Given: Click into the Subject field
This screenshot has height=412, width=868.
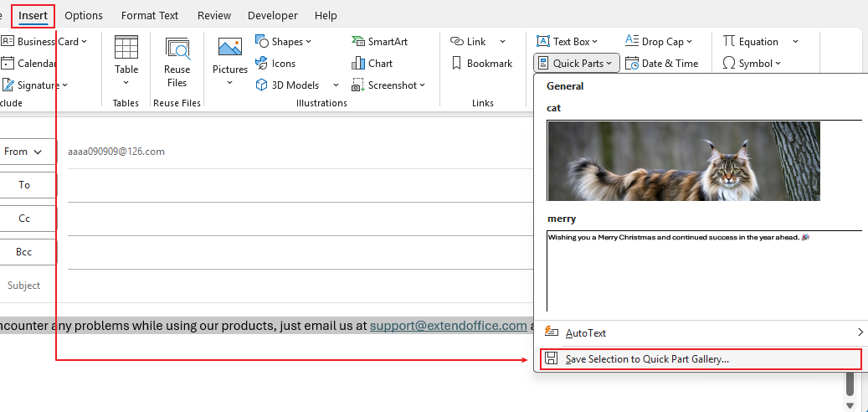Looking at the screenshot, I should click(x=299, y=286).
